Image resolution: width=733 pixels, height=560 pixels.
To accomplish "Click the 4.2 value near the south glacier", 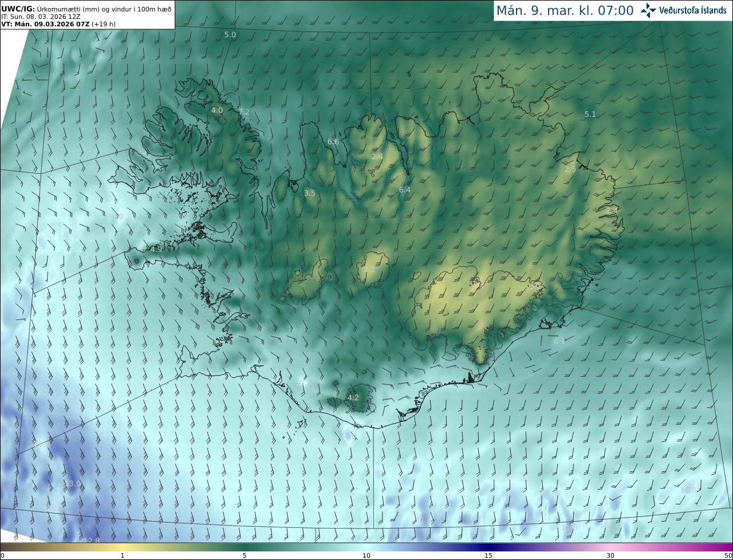I will click(353, 397).
